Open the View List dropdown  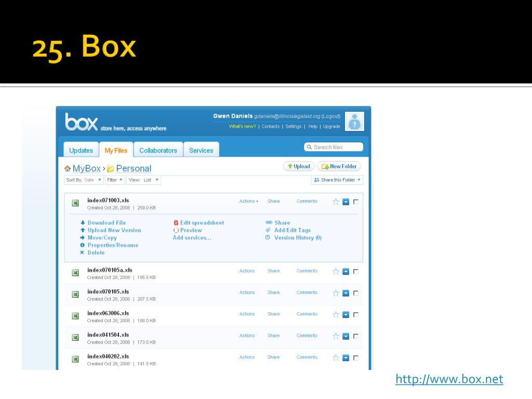(x=143, y=180)
